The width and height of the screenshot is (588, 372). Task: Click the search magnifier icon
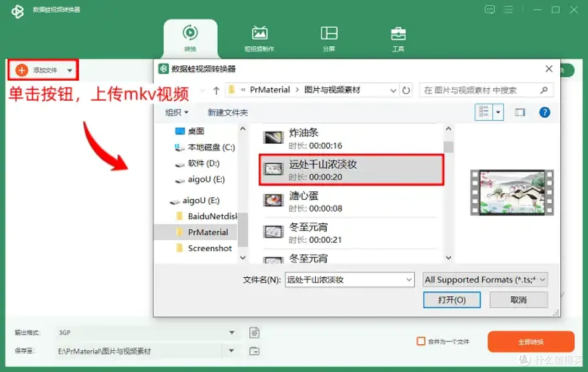point(544,90)
